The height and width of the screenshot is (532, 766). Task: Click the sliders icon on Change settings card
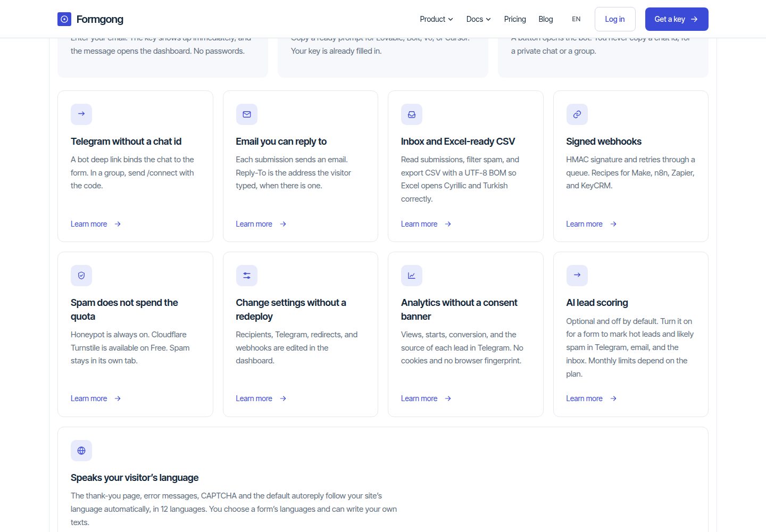click(x=247, y=275)
